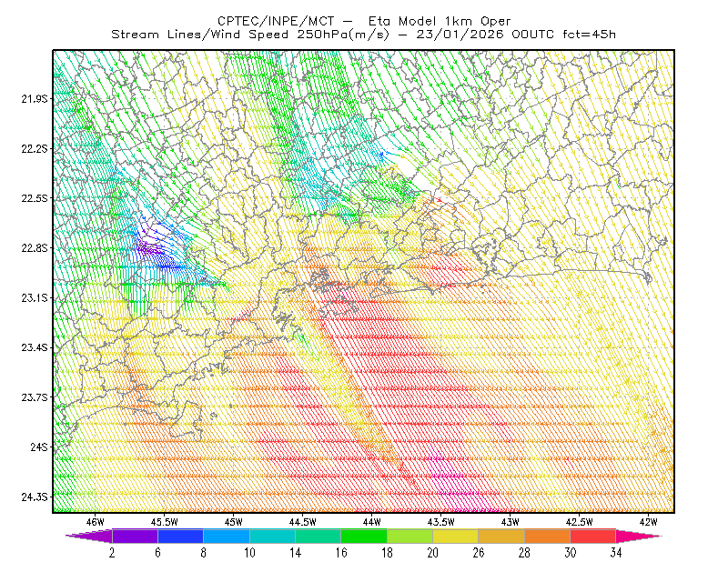Viewport: 728px width, 562px height.
Task: Click the colorbar value 8
Action: pos(203,553)
